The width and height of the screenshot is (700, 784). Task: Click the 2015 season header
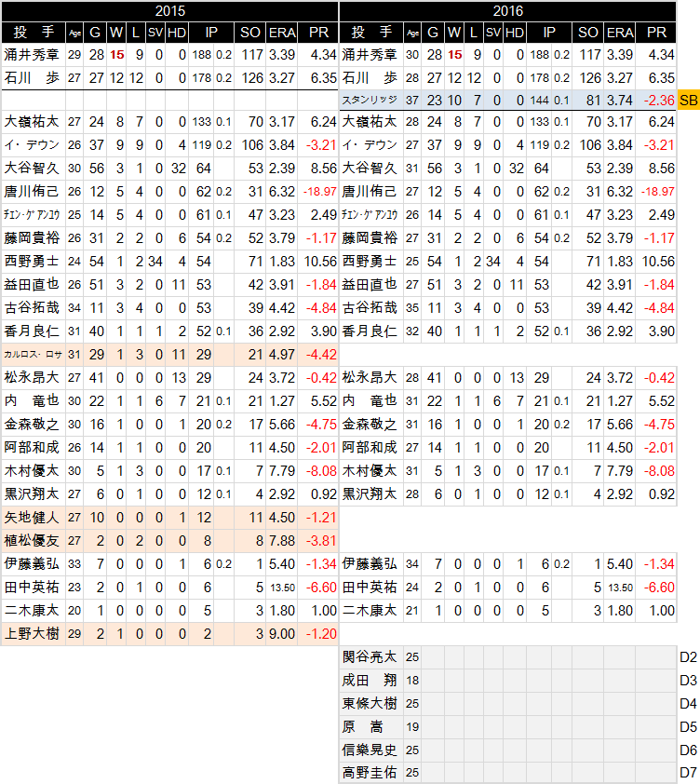[x=170, y=10]
